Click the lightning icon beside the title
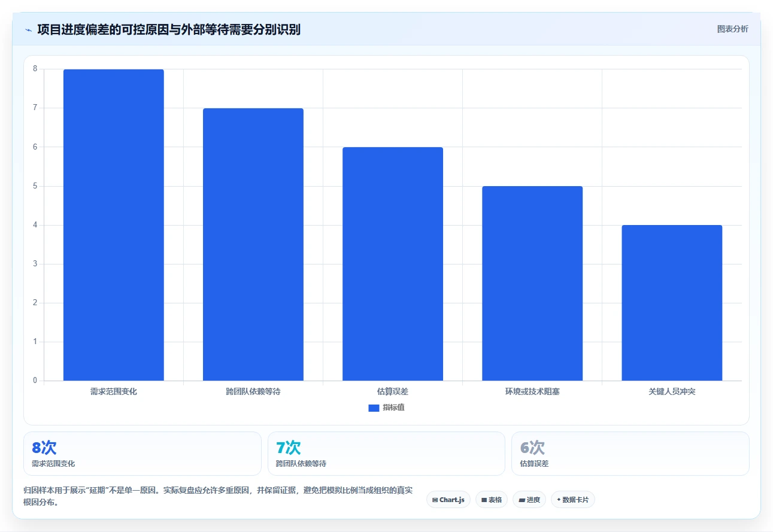 click(x=28, y=29)
